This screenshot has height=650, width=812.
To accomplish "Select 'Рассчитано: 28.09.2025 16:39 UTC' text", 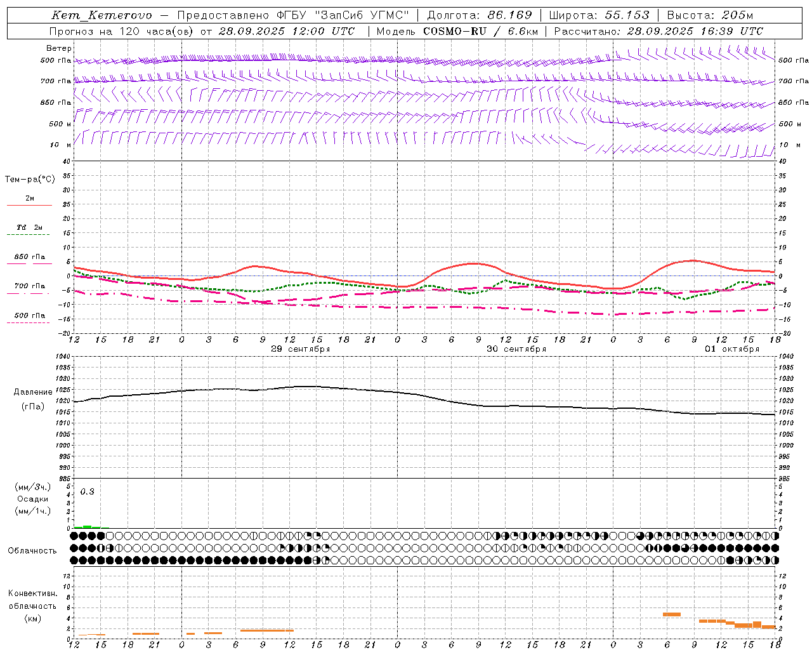I will 658,31.
